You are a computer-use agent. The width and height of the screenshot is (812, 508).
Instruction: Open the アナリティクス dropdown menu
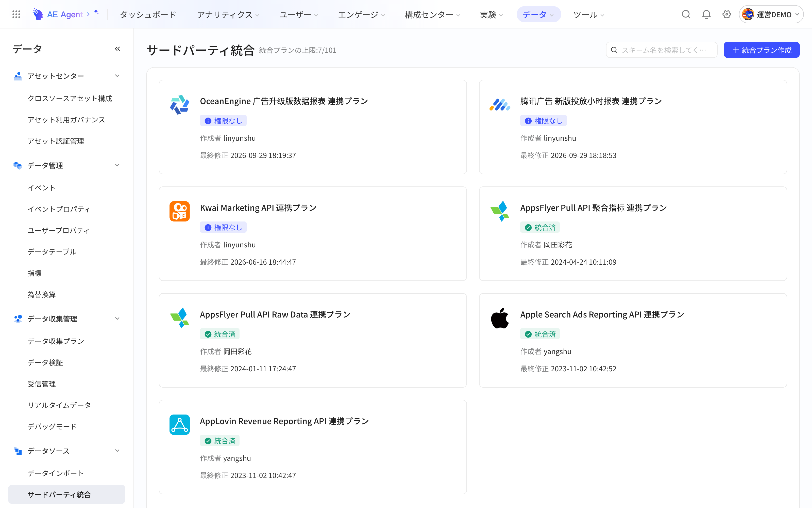click(x=228, y=14)
